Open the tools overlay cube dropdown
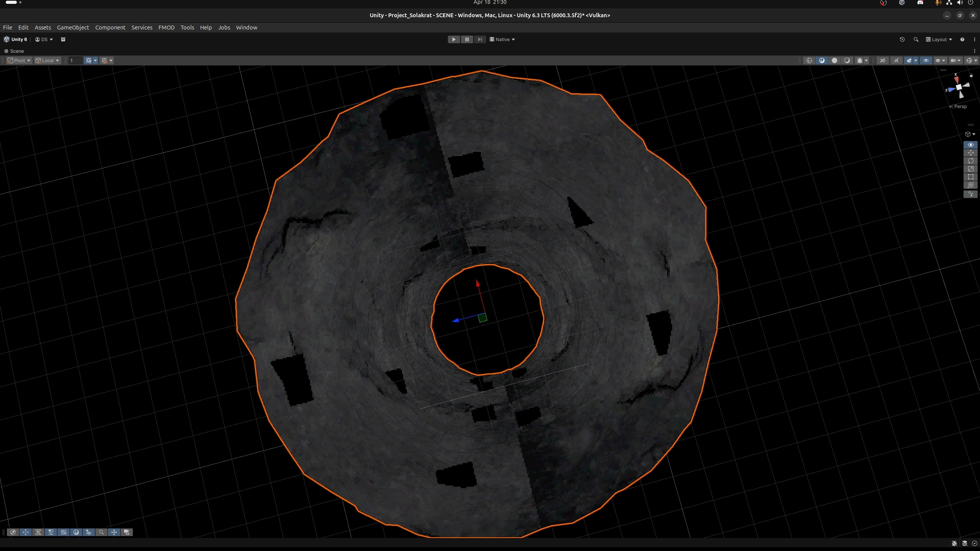The height and width of the screenshot is (551, 980). (970, 134)
